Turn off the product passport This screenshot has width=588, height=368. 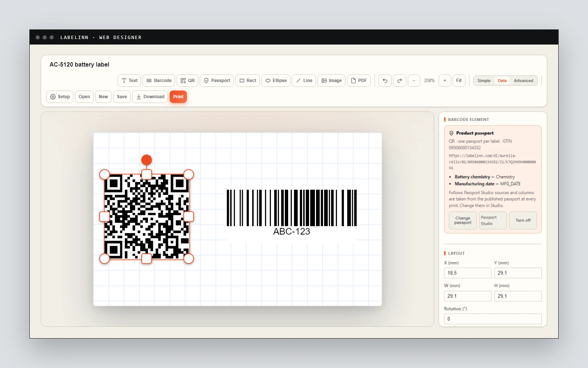pos(523,220)
